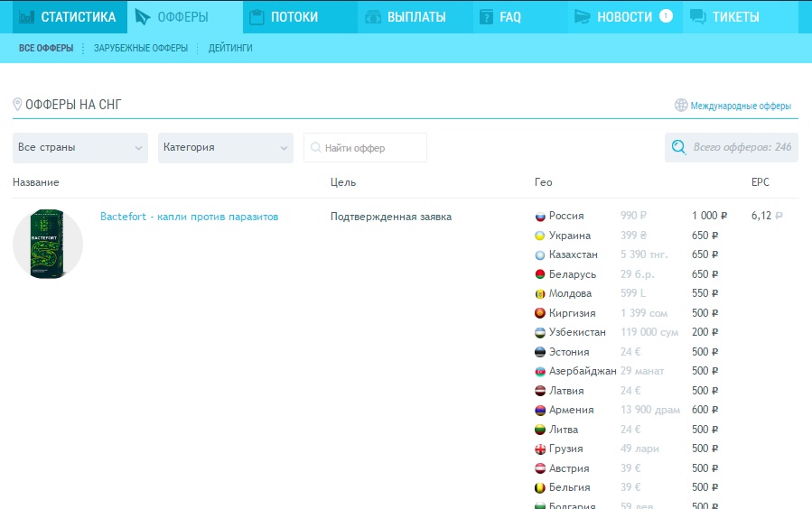Click the clipboard icon for Потоки
Image resolution: width=812 pixels, height=509 pixels.
pyautogui.click(x=257, y=17)
